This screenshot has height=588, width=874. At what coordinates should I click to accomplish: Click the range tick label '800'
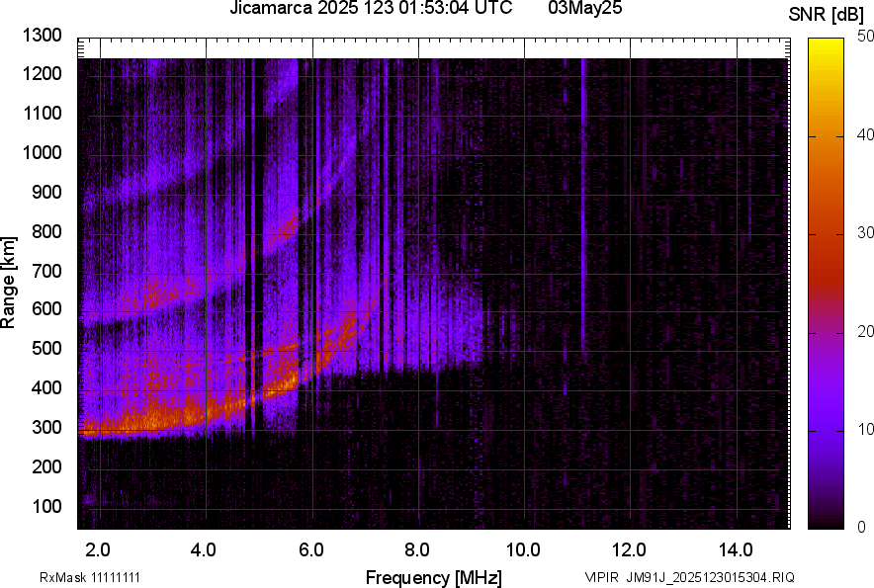(46, 231)
